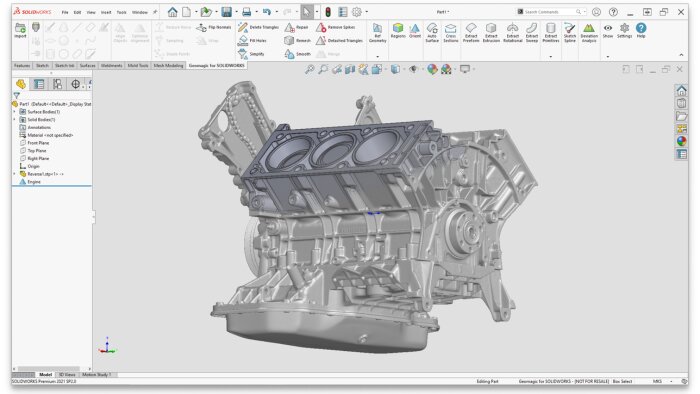Open Ref Geometry tool
700x394 pixels.
[x=377, y=33]
